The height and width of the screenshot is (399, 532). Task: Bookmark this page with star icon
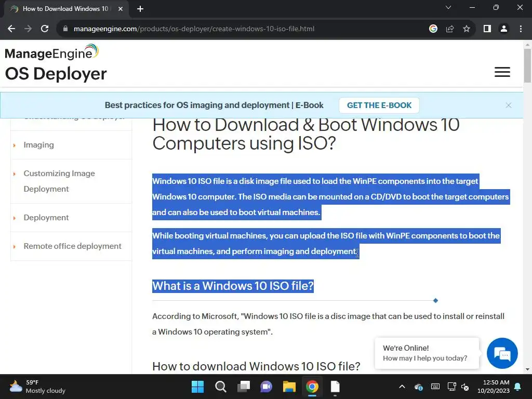467,29
